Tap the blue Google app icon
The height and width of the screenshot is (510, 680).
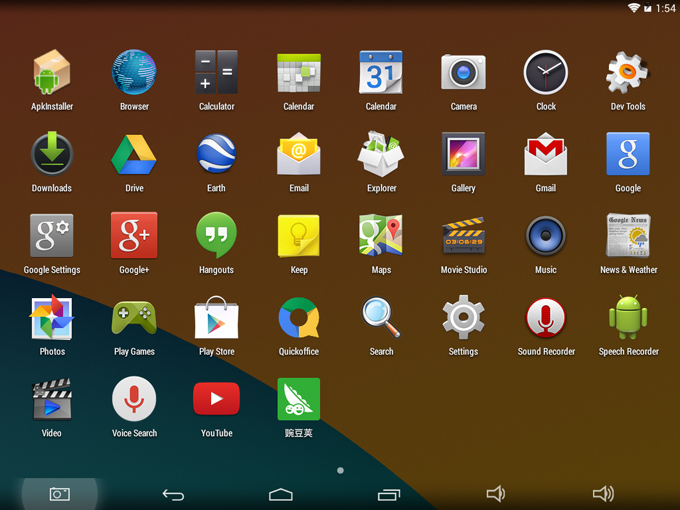point(628,154)
